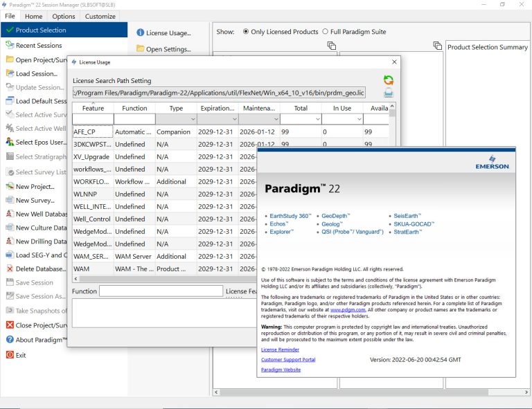The image size is (532, 409).
Task: Click the New Project icon
Action: pyautogui.click(x=10, y=186)
